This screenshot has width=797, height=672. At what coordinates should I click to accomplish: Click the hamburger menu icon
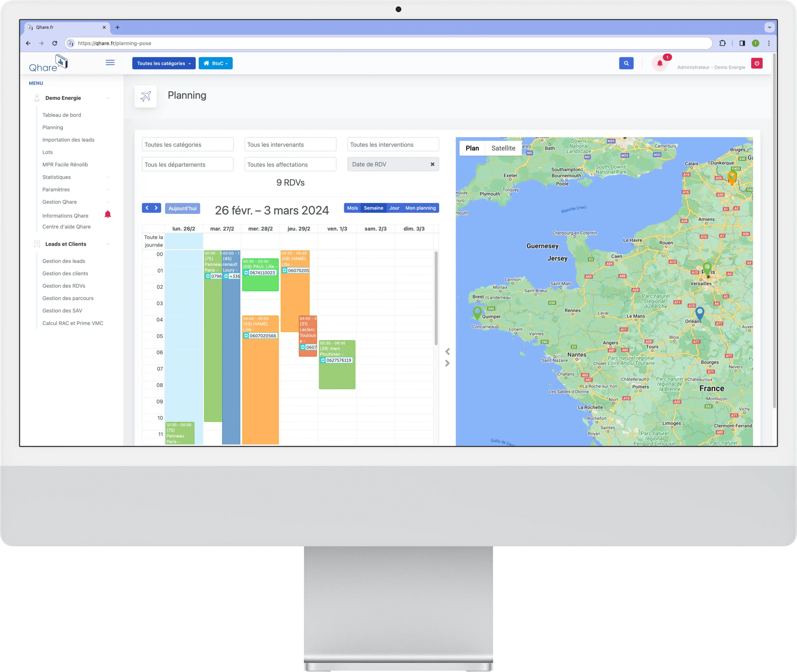click(x=110, y=63)
